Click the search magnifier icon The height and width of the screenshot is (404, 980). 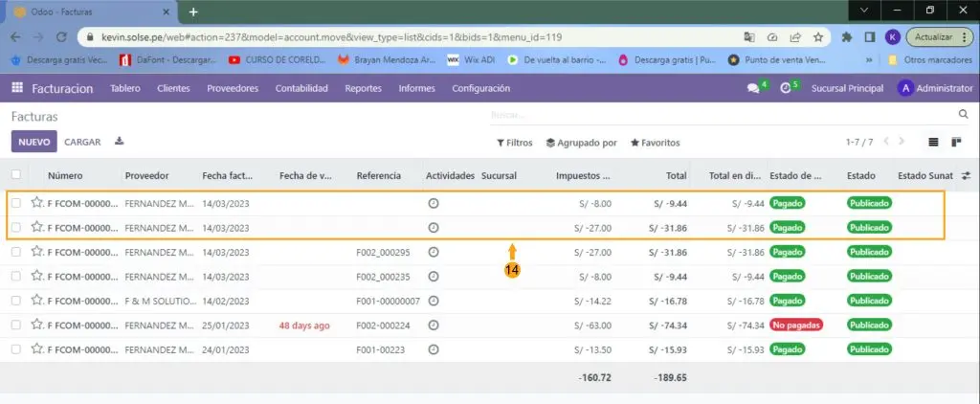[x=964, y=114]
